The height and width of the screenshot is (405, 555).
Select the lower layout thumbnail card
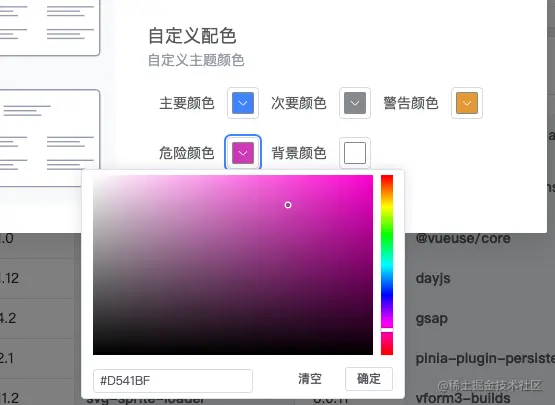click(50, 138)
